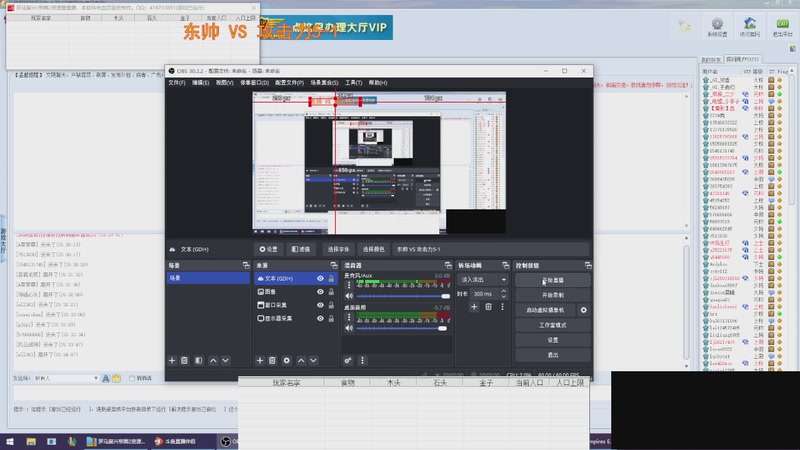800x450 pixels.
Task: Open advanced audio properties gear in the mixer
Action: 348,361
